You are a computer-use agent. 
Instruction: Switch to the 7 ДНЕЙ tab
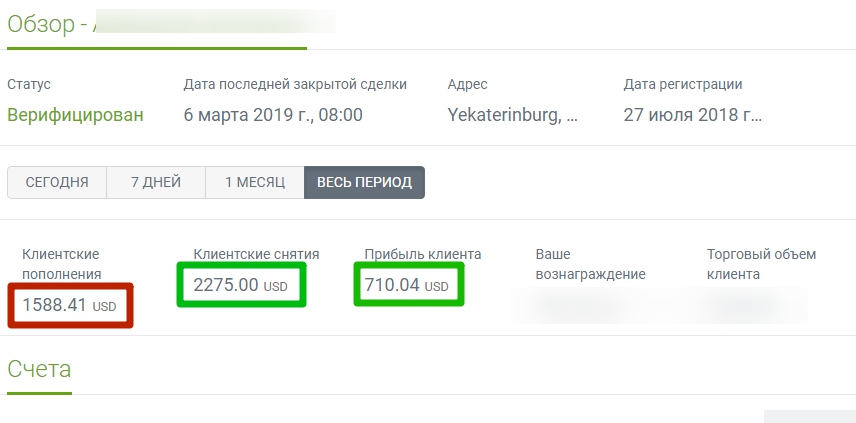pyautogui.click(x=156, y=182)
